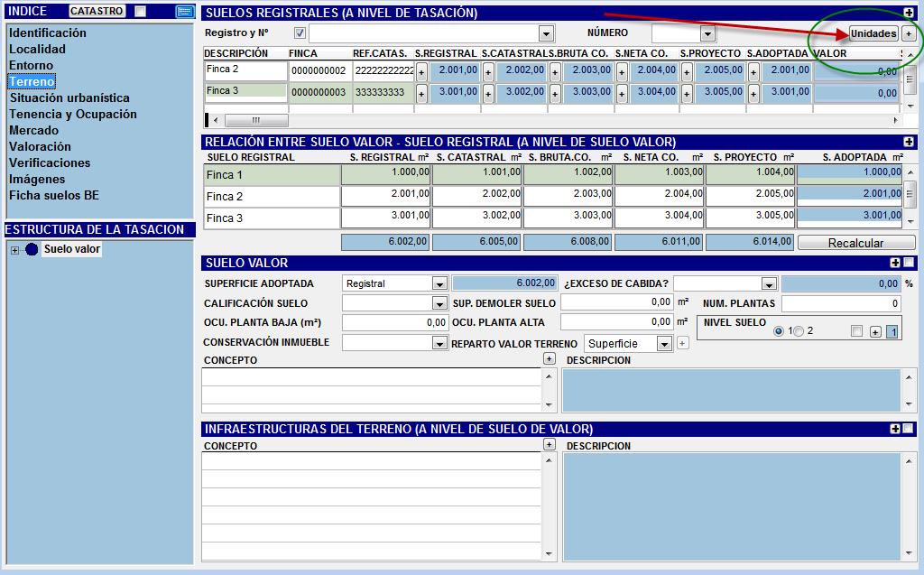Viewport: 924px width, 575px height.
Task: Click plus icon in the SUELO VALOR header
Action: 895,263
